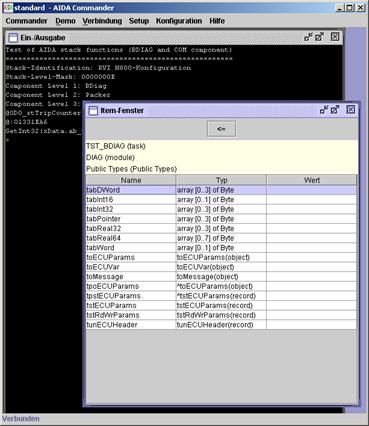Select the toECUVar name cell
The image size is (369, 426).
(x=131, y=267)
